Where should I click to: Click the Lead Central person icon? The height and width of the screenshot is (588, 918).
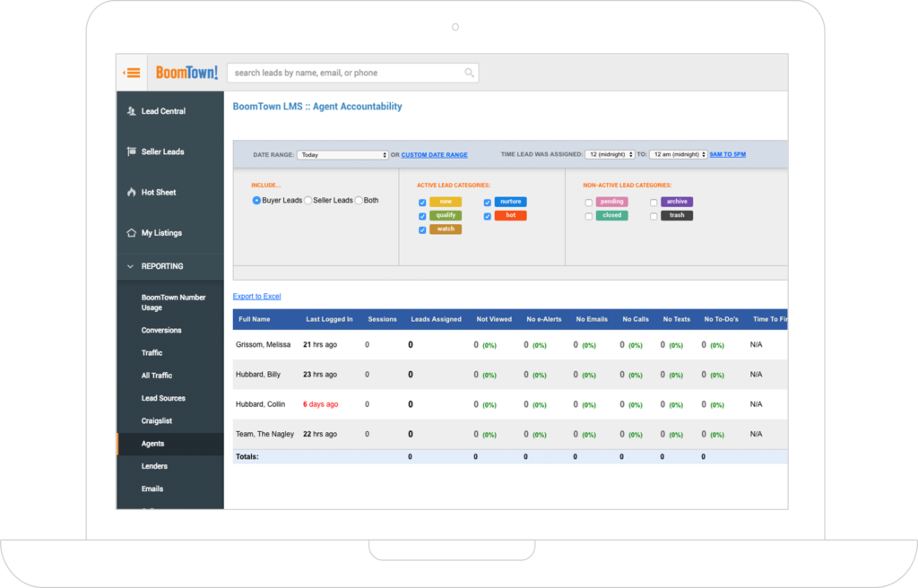point(131,110)
